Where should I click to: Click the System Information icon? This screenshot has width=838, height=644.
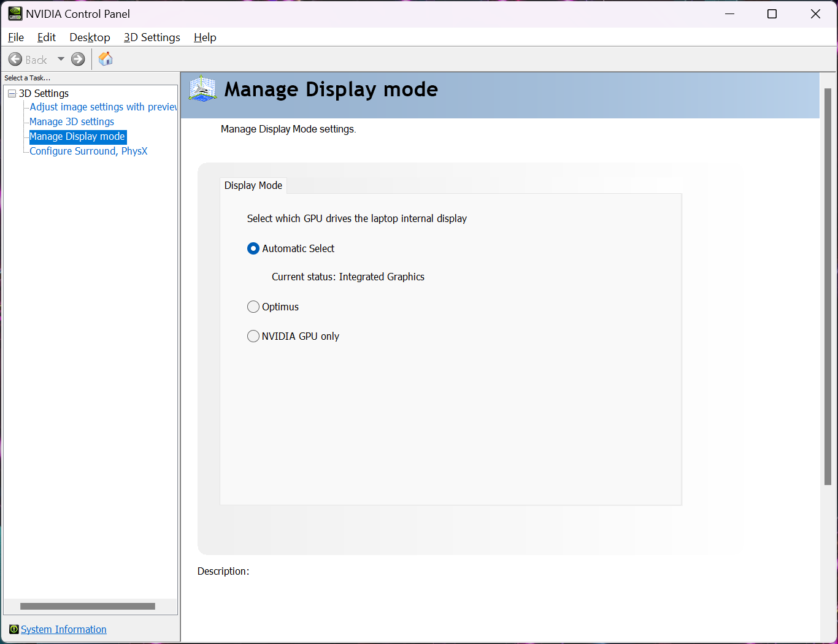14,629
